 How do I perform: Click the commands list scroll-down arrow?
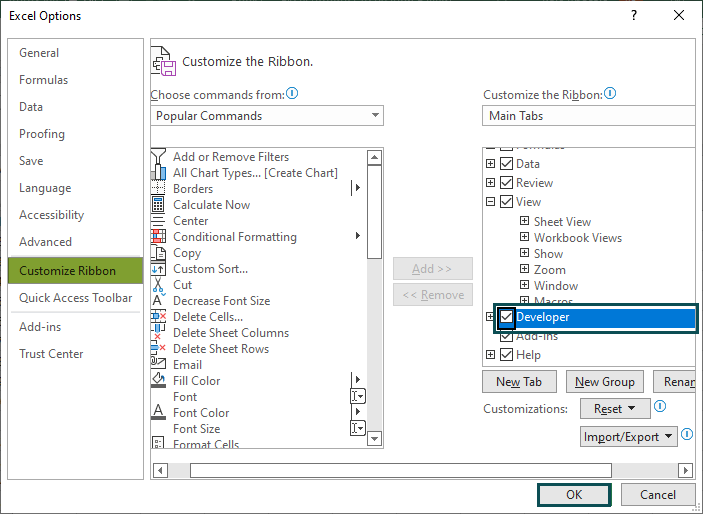pos(374,438)
